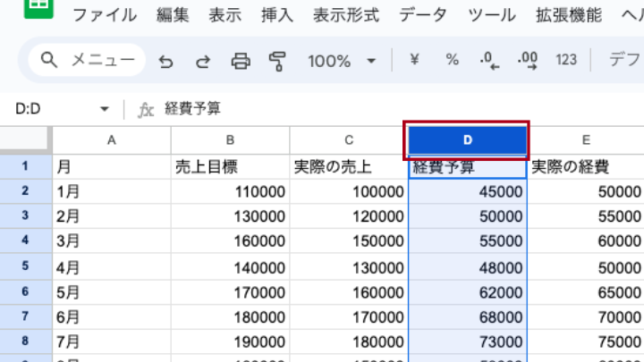This screenshot has width=644, height=362.
Task: Click the undo arrow icon
Action: pos(165,61)
